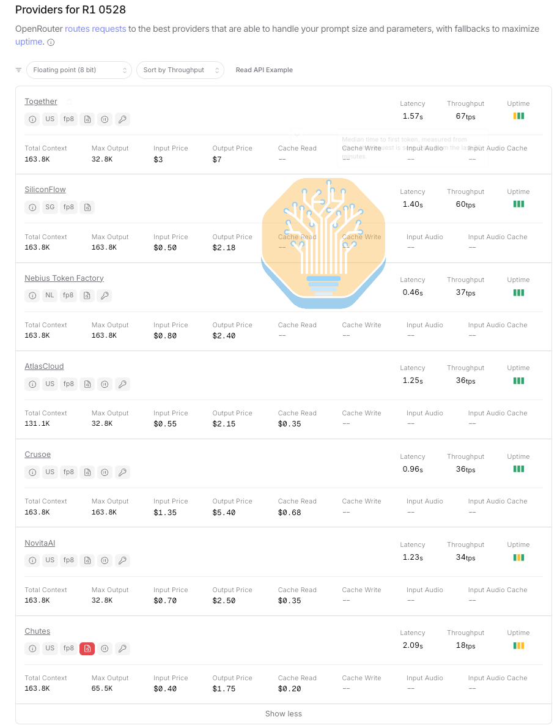The image size is (560, 728).
Task: Click the document icon under SiliconFlow
Action: pyautogui.click(x=87, y=207)
